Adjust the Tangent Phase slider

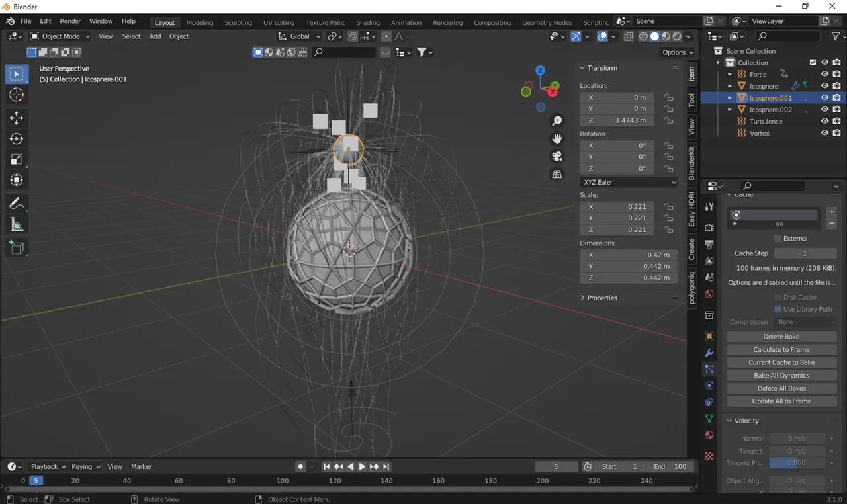tap(797, 463)
